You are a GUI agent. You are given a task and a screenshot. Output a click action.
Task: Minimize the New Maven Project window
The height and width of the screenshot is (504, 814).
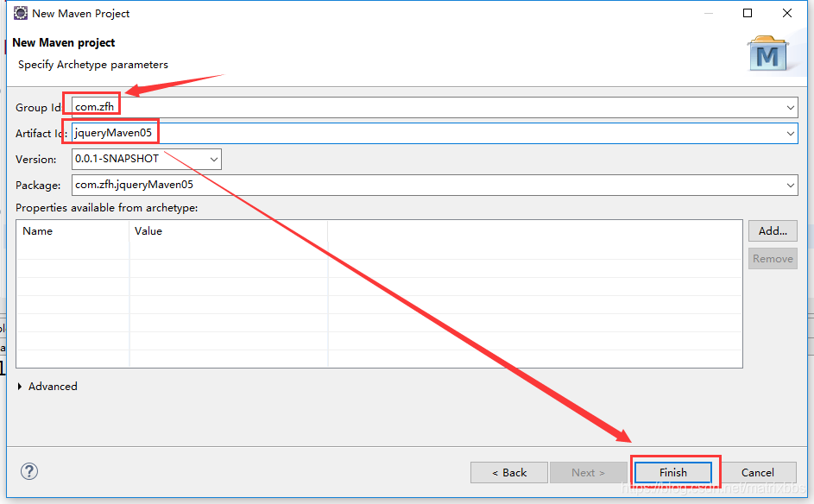pyautogui.click(x=708, y=13)
